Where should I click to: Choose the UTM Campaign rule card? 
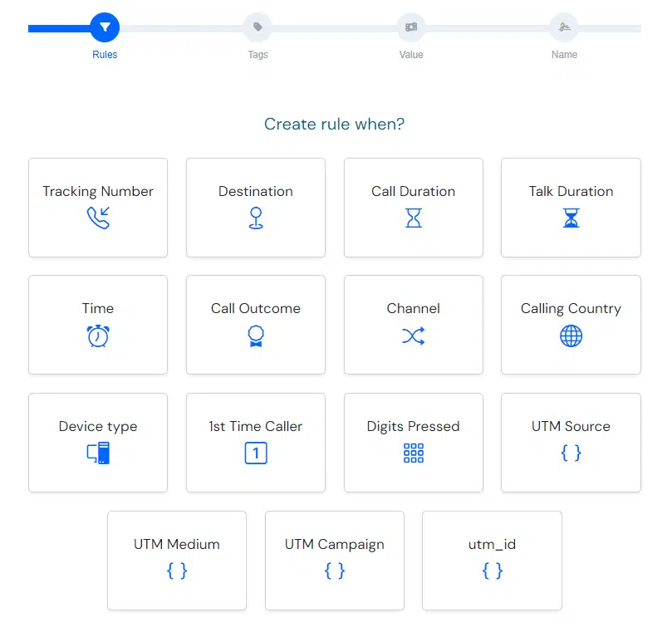pos(335,561)
